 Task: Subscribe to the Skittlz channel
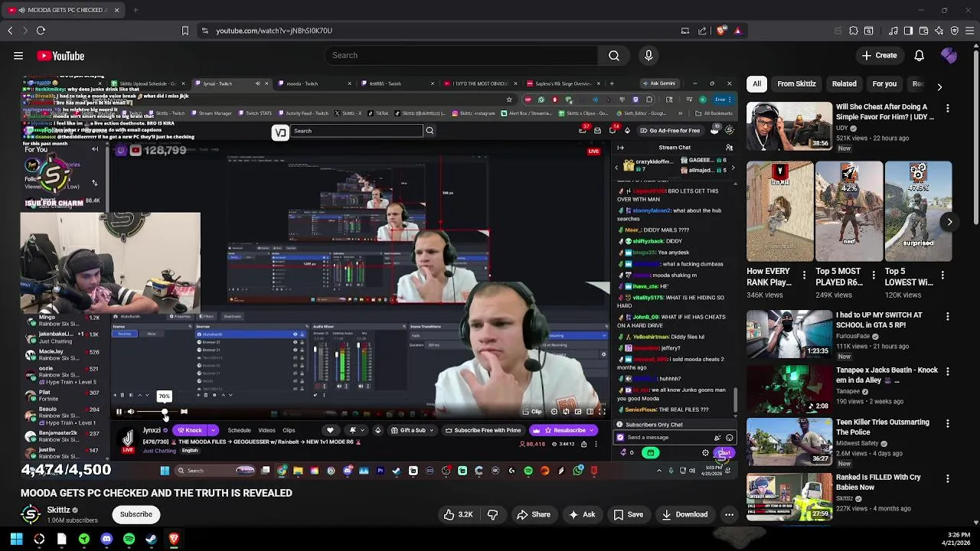136,514
